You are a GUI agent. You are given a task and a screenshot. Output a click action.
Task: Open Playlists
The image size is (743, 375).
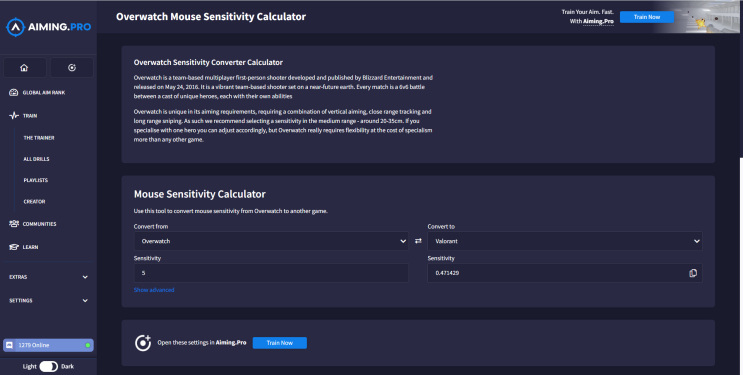coord(36,180)
